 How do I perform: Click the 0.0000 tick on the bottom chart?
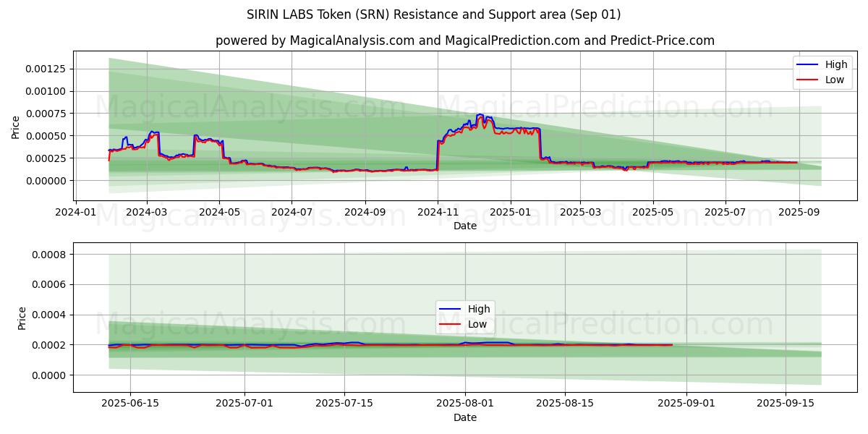[x=50, y=375]
